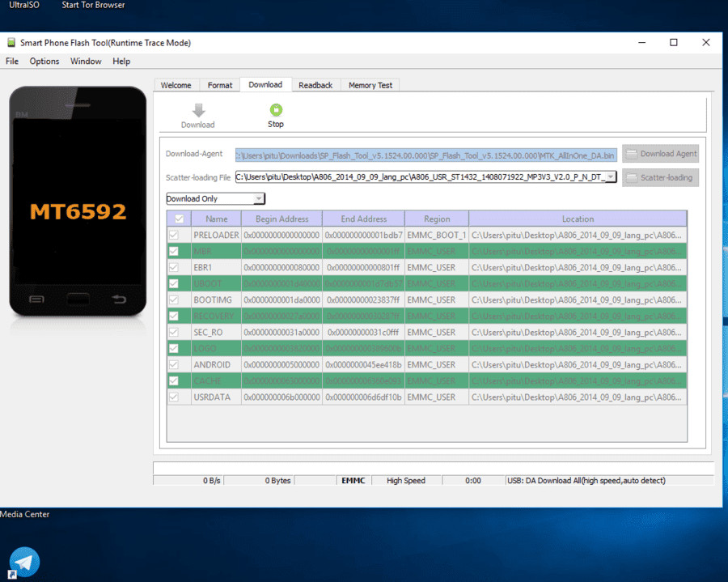Click the 0 Bytes status entry
This screenshot has height=582, width=728.
tap(259, 481)
